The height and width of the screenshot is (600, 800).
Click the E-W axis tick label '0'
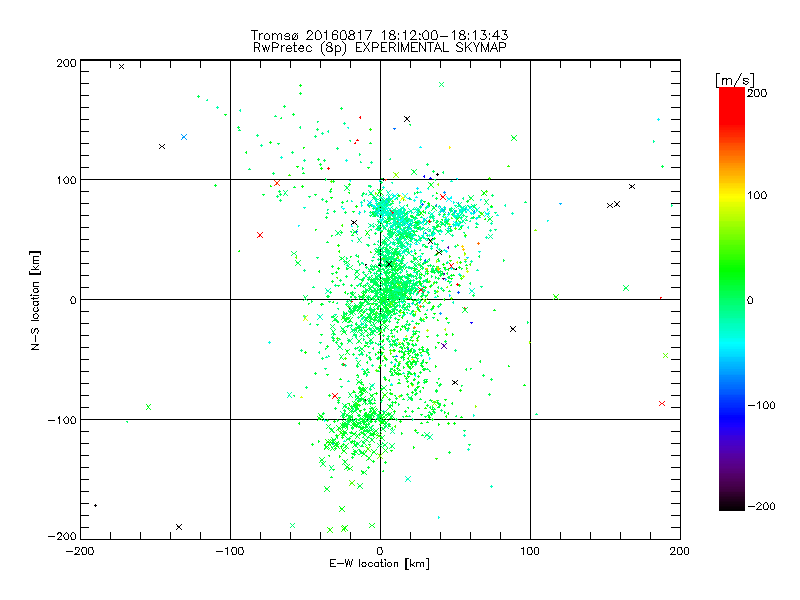tap(380, 551)
